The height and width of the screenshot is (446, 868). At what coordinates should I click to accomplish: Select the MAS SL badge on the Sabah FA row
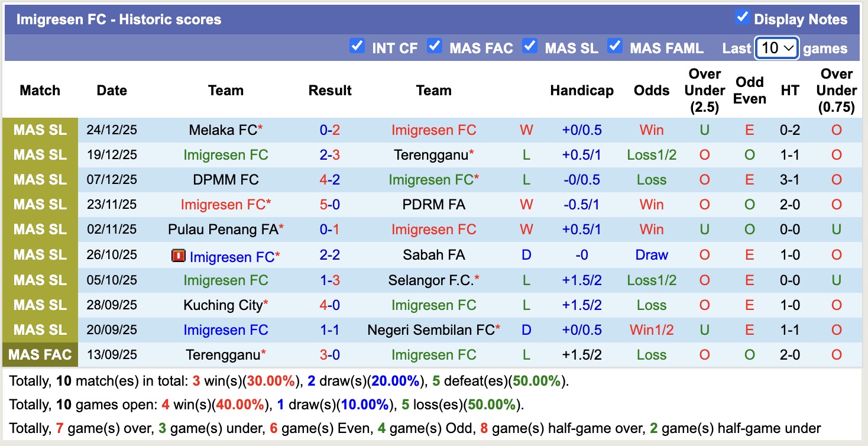39,255
